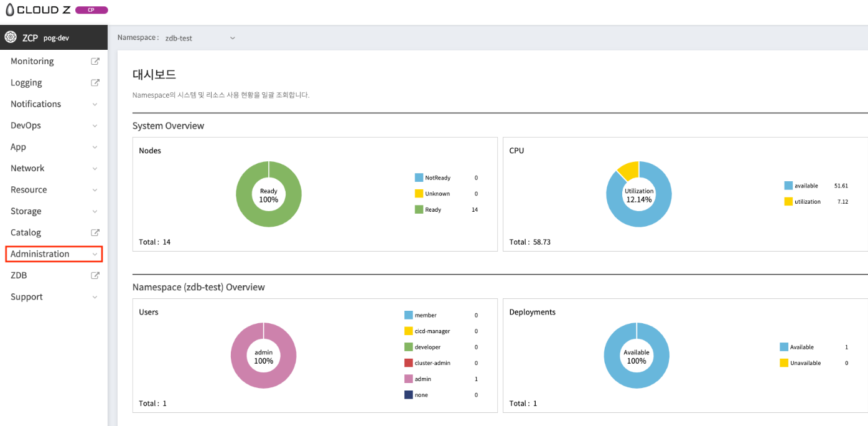This screenshot has height=426, width=868.
Task: Click the Ready count 14 value
Action: coord(475,209)
